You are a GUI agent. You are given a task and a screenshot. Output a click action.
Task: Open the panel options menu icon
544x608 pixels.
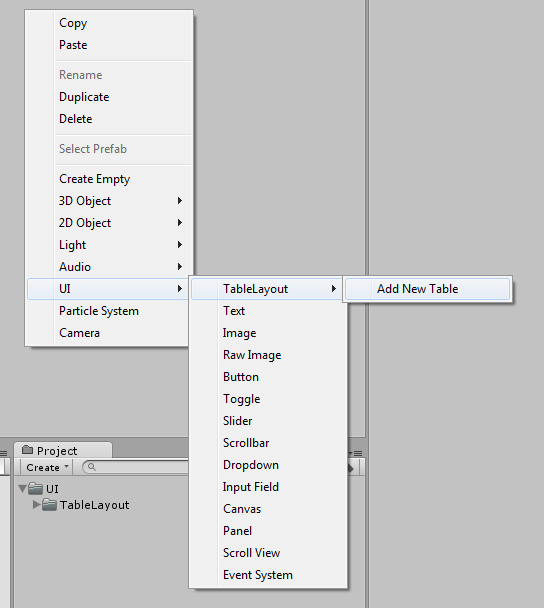click(356, 453)
